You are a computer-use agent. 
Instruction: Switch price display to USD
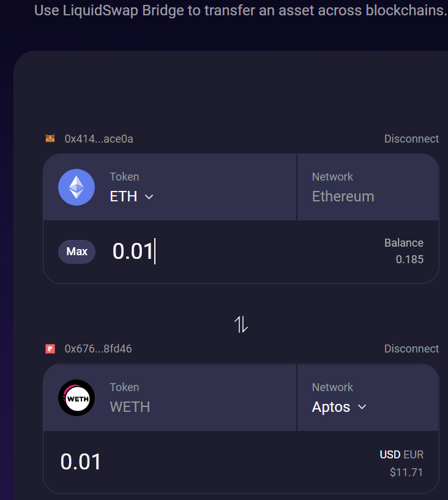(x=389, y=455)
